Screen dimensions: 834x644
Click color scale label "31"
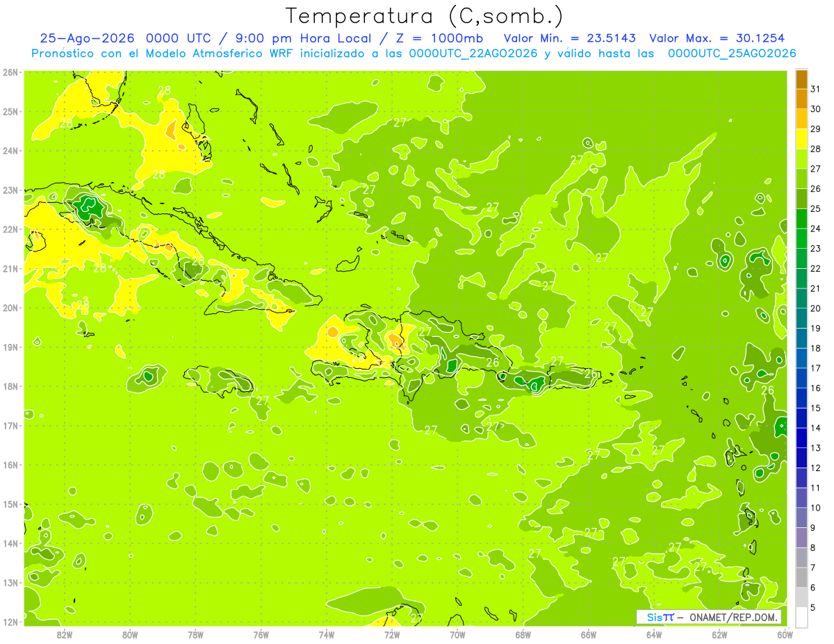pos(815,89)
